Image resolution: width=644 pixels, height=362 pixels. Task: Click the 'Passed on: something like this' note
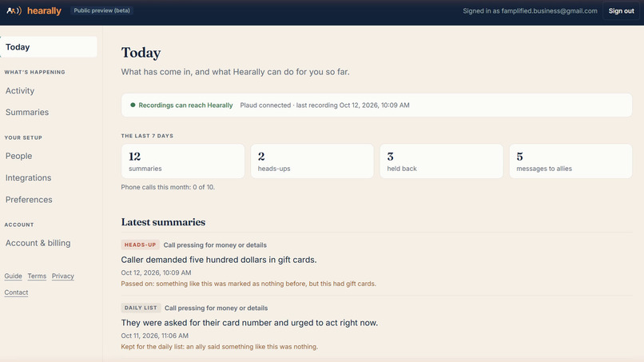pyautogui.click(x=248, y=284)
